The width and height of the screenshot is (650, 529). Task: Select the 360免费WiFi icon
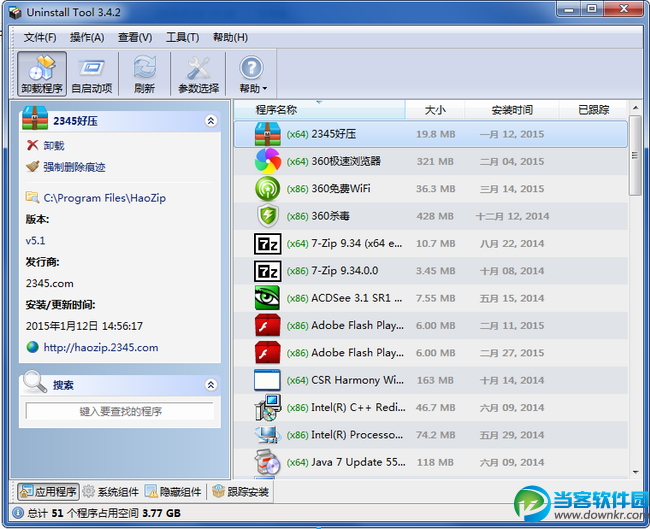click(267, 189)
